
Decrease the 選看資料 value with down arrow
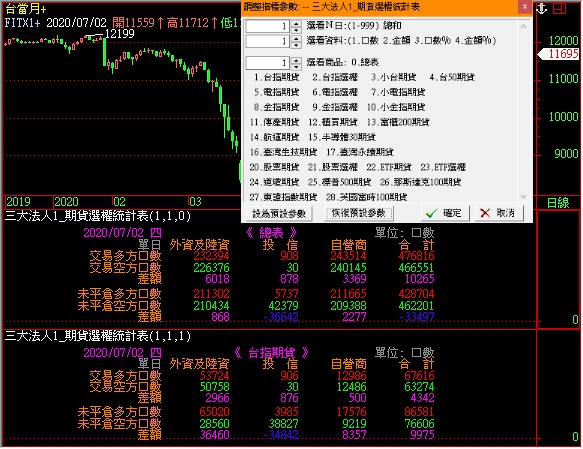[296, 45]
